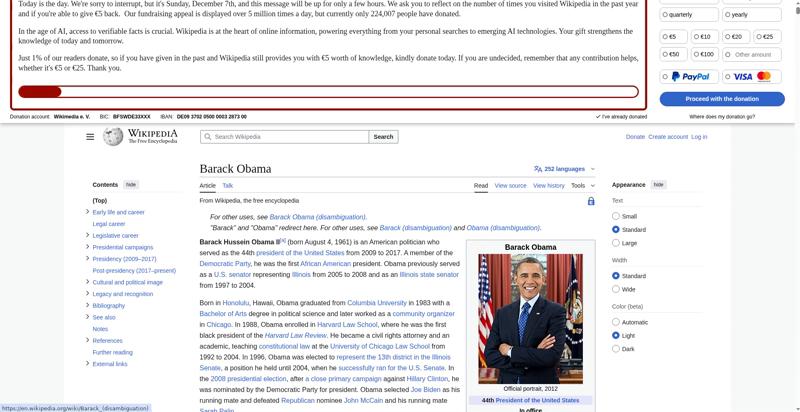Set text size to Large
The width and height of the screenshot is (800, 412).
pyautogui.click(x=616, y=243)
